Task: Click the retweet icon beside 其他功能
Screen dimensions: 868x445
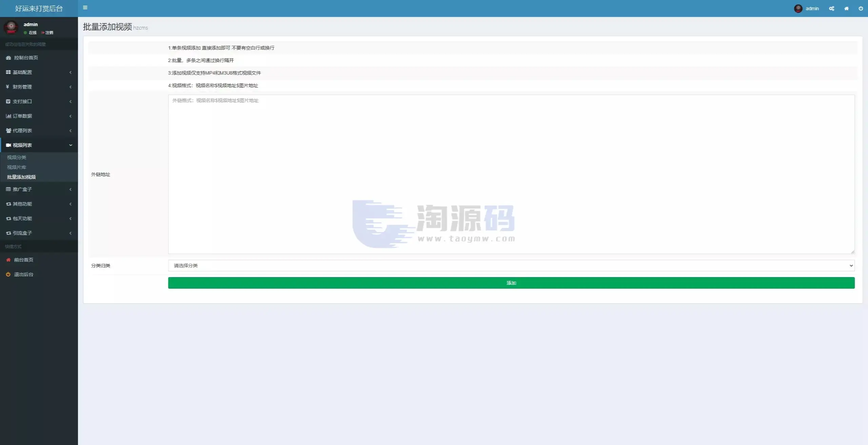Action: pos(8,204)
